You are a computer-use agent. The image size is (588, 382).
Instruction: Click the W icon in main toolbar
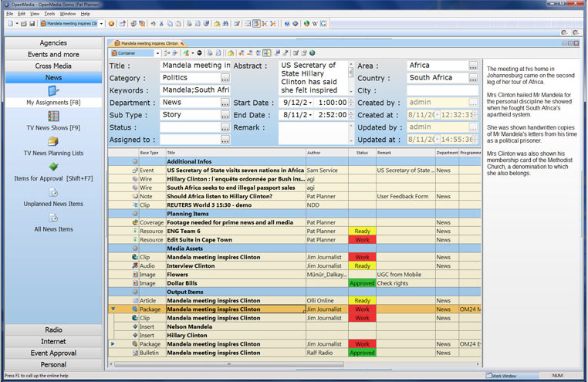click(x=314, y=24)
